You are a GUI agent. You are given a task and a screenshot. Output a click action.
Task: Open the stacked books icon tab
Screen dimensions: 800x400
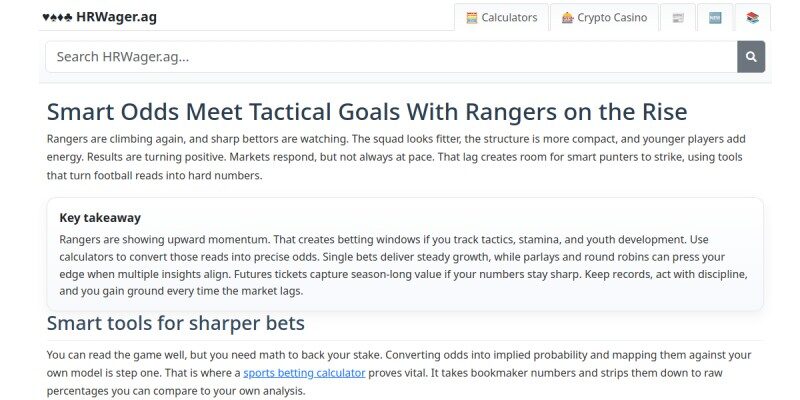pos(753,17)
